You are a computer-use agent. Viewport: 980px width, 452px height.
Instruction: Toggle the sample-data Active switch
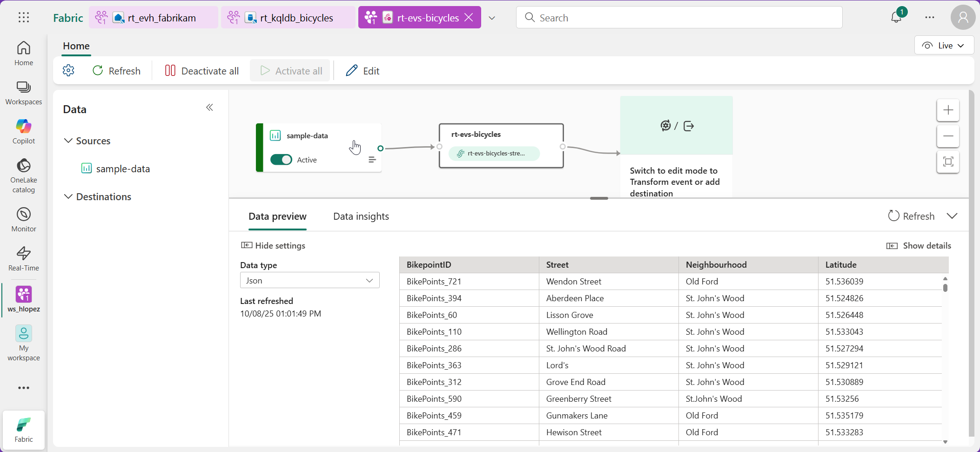[x=281, y=160]
